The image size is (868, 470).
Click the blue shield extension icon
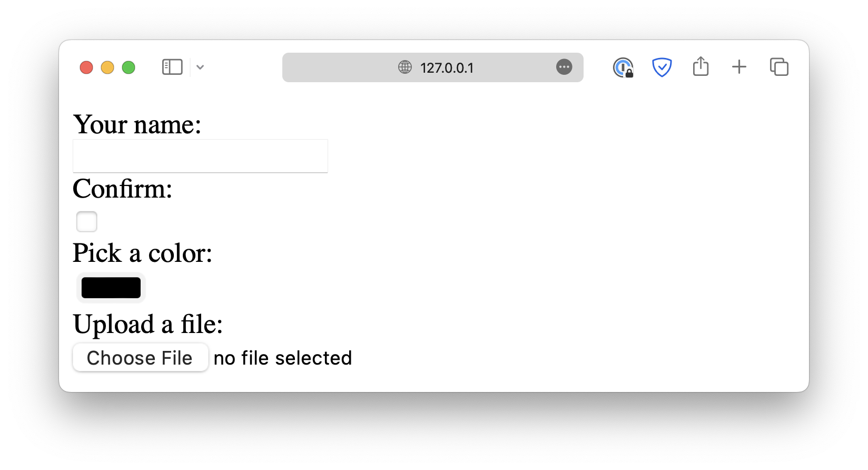[662, 67]
